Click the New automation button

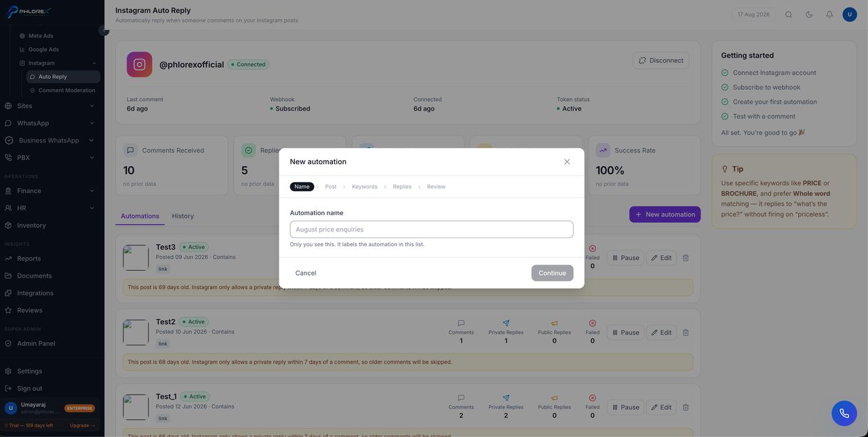click(665, 214)
